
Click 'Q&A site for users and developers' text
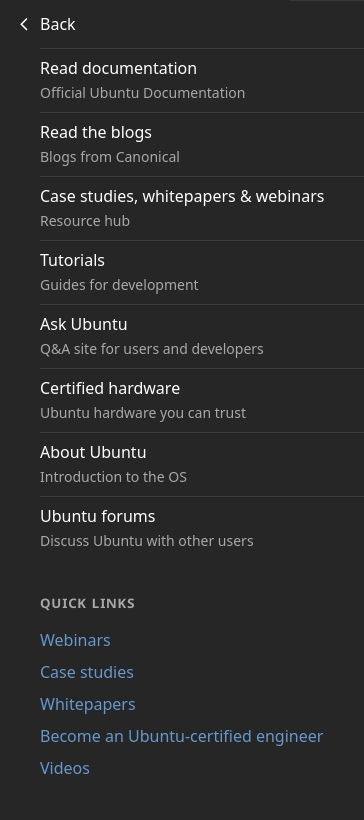[x=152, y=349]
